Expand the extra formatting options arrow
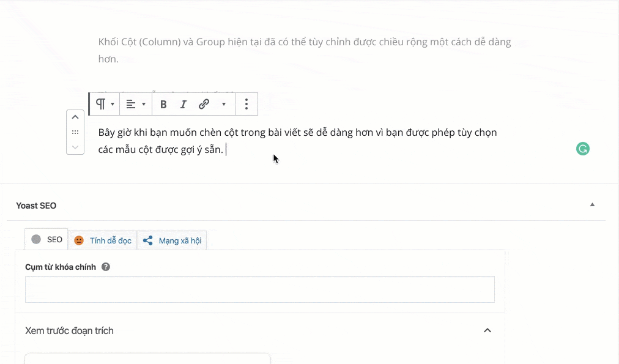This screenshot has width=619, height=364. coord(223,104)
